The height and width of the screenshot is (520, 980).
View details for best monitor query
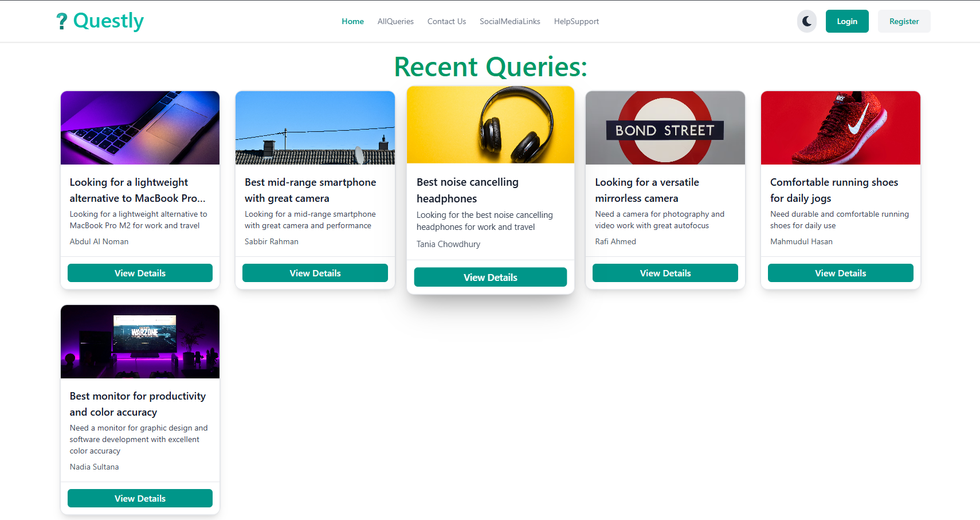(140, 498)
